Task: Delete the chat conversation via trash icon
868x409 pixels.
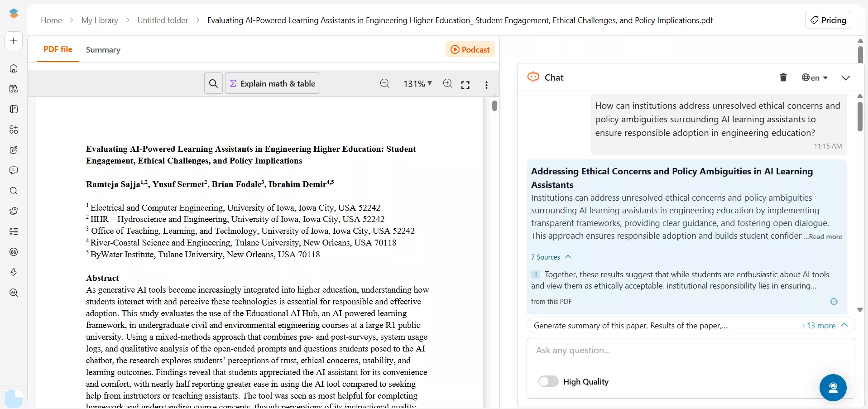Action: click(783, 77)
